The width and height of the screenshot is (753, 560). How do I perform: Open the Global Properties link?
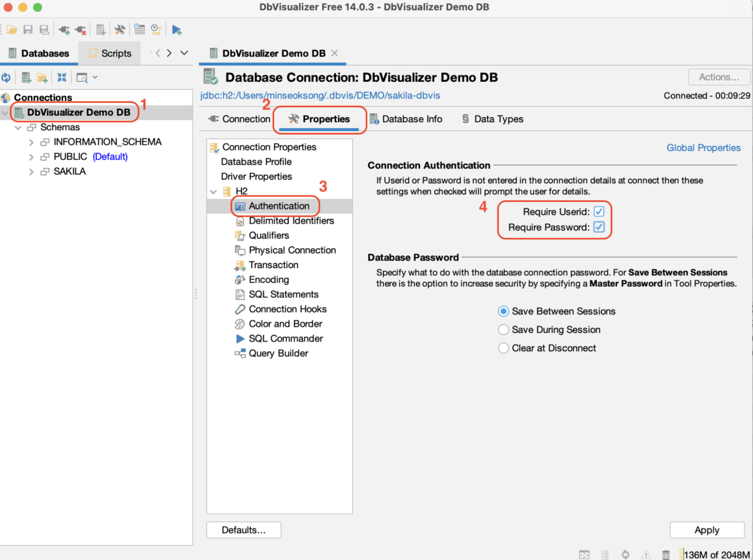click(x=703, y=148)
